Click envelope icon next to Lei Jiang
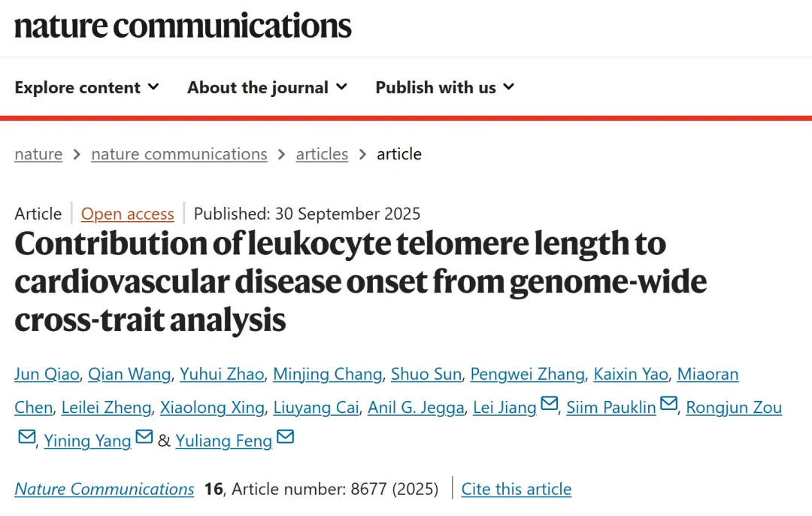Image resolution: width=812 pixels, height=516 pixels. [550, 405]
